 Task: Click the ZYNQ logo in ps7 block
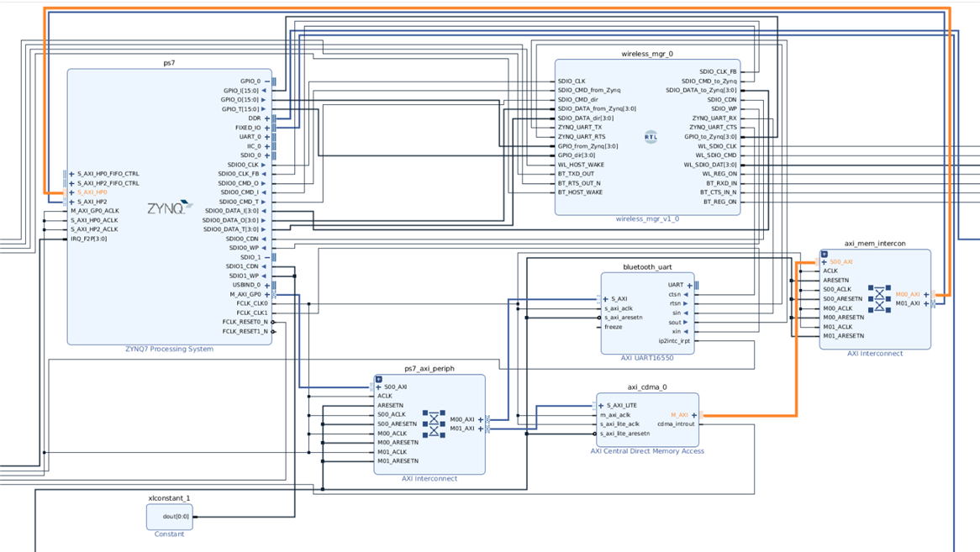coord(169,208)
